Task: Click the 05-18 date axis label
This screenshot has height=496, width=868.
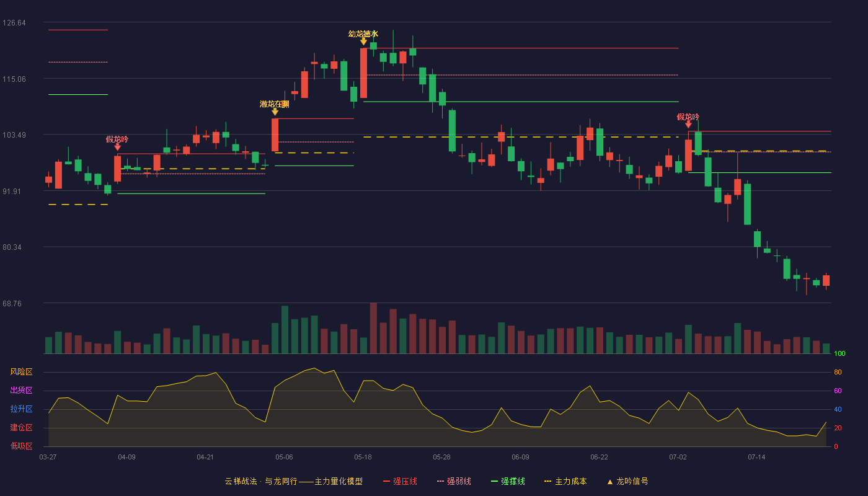Action: tap(363, 457)
